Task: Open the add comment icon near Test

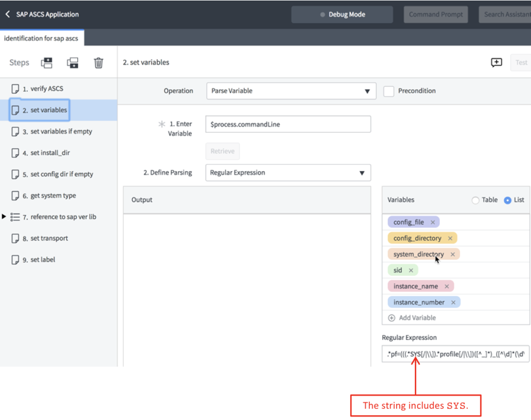Action: pyautogui.click(x=496, y=63)
